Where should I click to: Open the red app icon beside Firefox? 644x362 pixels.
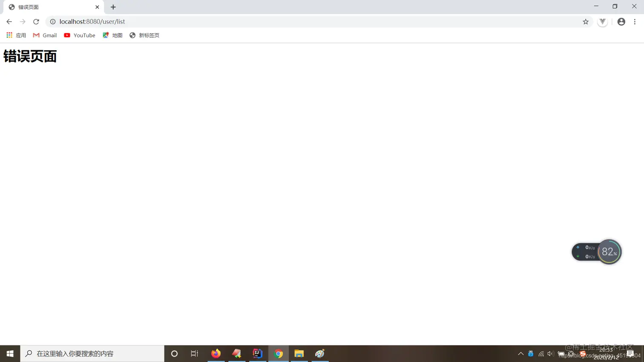(x=237, y=353)
